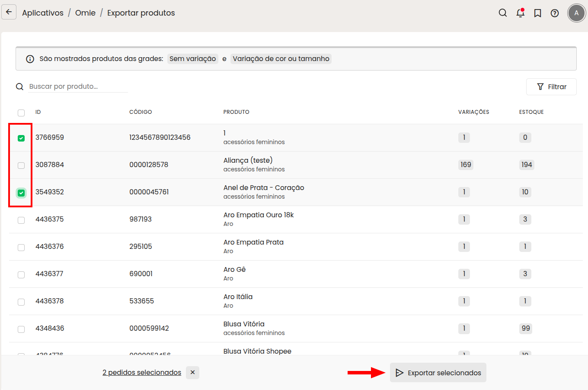Clear selection with the X button
This screenshot has height=390, width=588.
point(192,372)
